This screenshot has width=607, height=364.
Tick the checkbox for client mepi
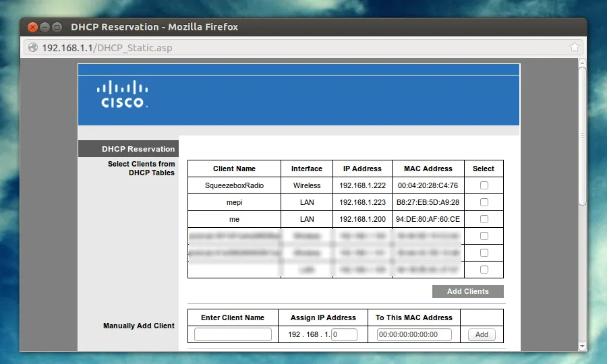point(484,202)
